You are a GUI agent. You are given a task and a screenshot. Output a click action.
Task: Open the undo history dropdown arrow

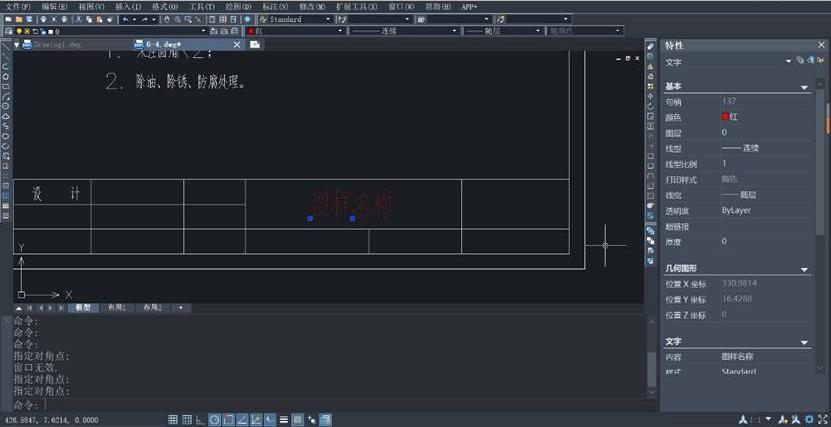tap(134, 19)
